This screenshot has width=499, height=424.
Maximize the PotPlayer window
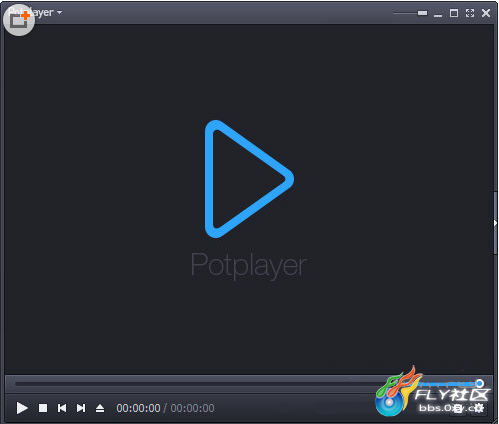click(x=454, y=13)
